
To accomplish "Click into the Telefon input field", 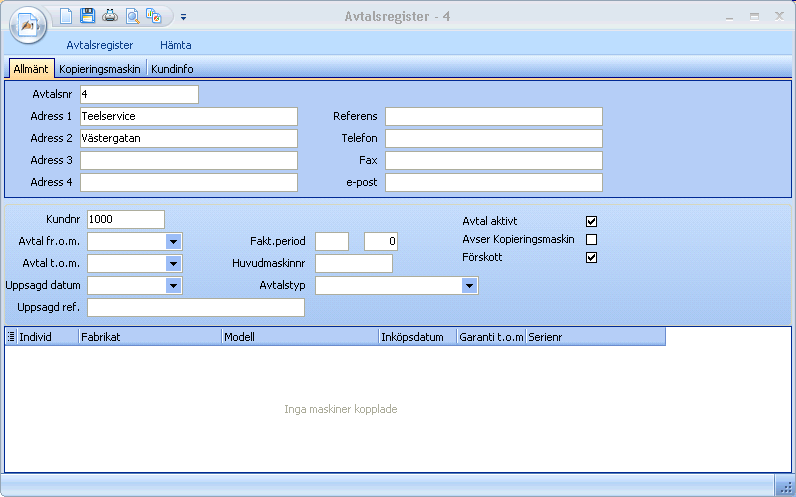I will [x=494, y=138].
